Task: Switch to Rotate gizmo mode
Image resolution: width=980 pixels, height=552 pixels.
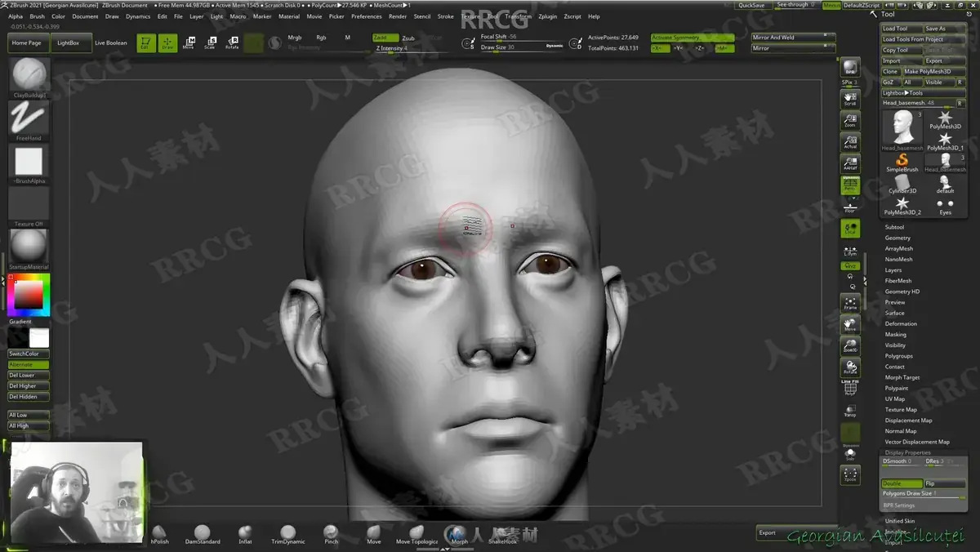Action: coord(232,43)
